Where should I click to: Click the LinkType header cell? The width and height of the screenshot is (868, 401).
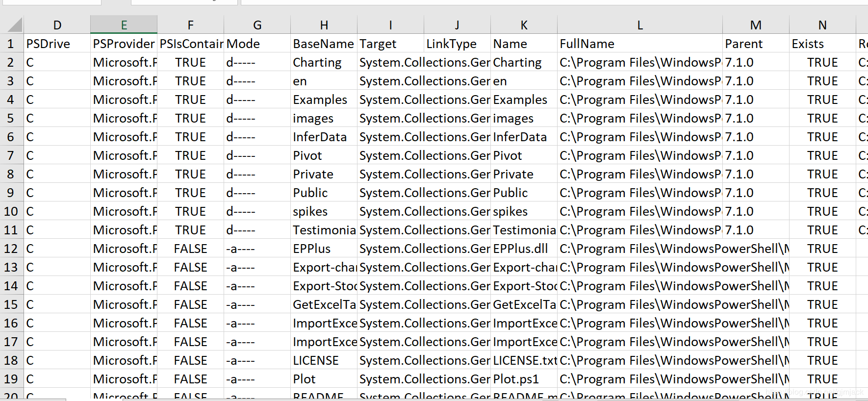tap(458, 44)
